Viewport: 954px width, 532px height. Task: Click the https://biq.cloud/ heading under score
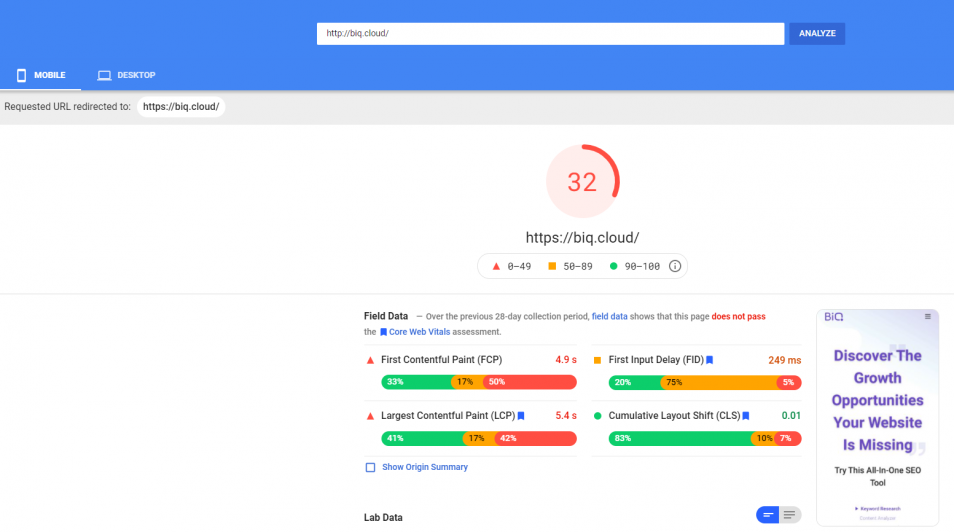click(x=582, y=238)
